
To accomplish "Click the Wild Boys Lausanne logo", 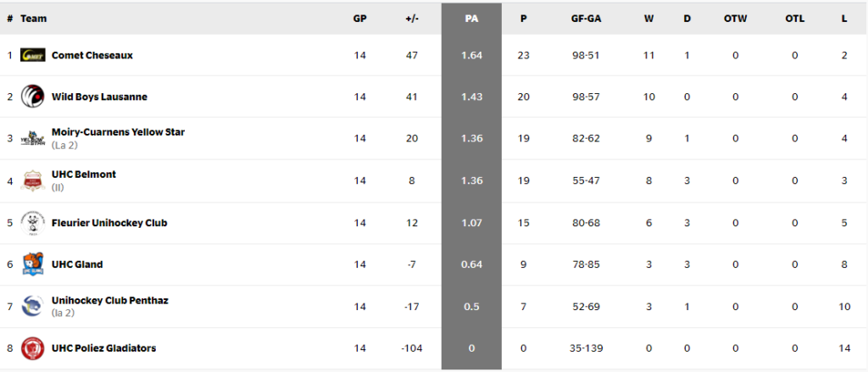I will (32, 97).
